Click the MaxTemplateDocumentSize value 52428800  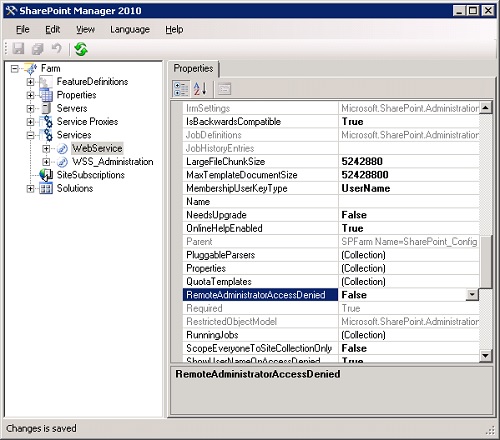pos(365,175)
